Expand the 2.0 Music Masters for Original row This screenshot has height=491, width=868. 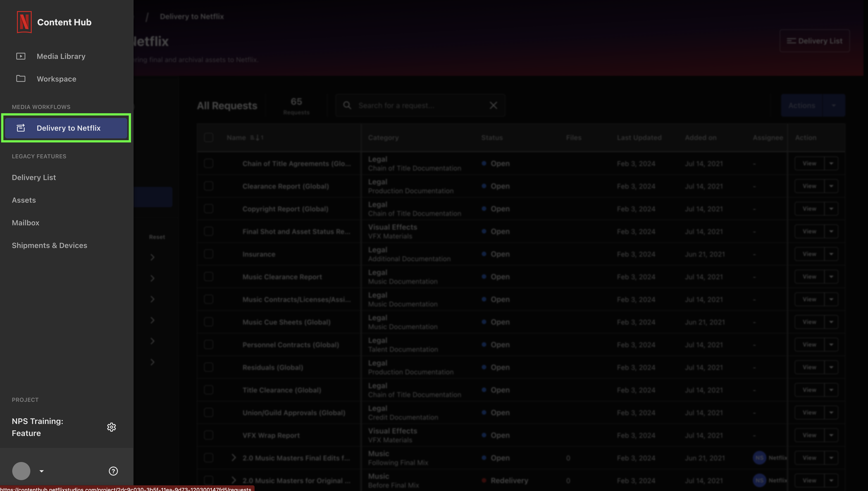click(234, 480)
